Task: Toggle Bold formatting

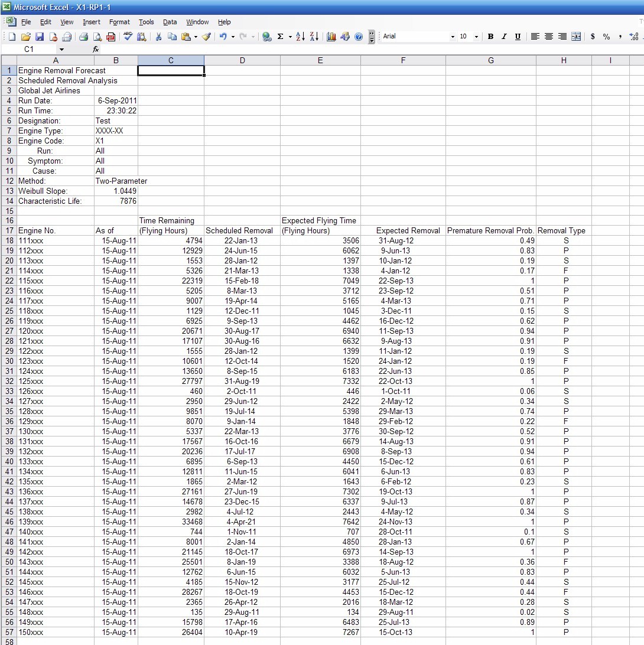Action: (490, 37)
